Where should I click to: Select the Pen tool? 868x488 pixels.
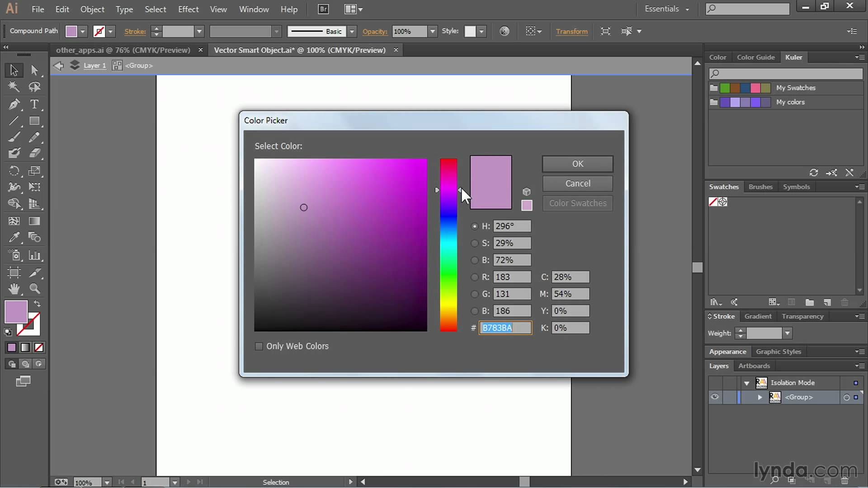pyautogui.click(x=14, y=104)
